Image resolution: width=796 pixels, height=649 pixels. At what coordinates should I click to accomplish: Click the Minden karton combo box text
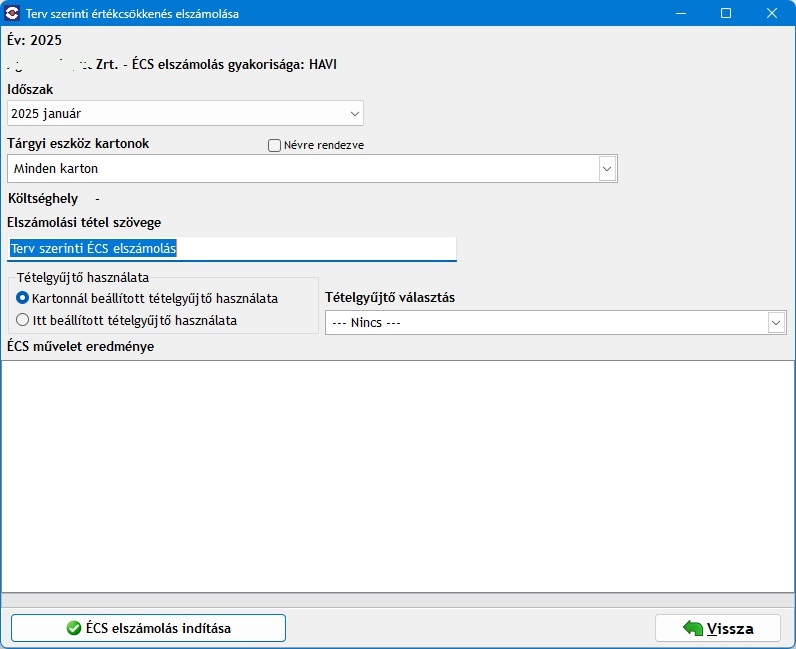click(56, 169)
